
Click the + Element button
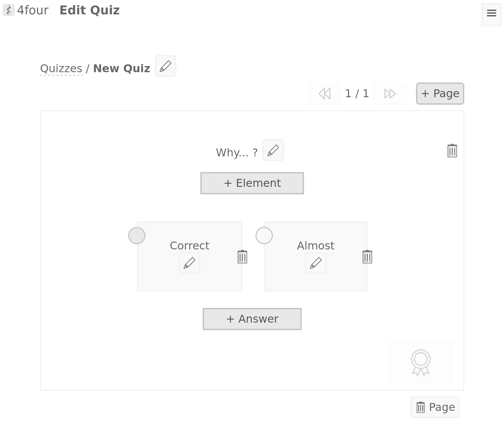pyautogui.click(x=252, y=183)
